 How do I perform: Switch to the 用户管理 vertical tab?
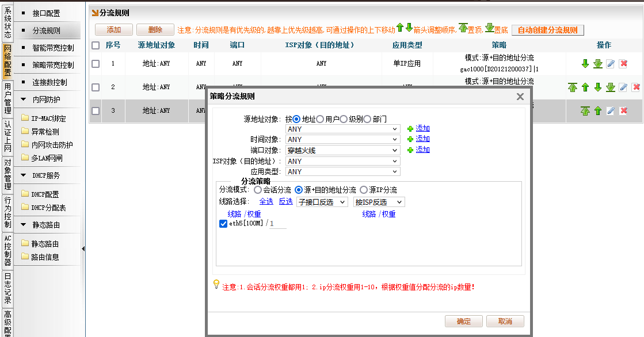[7, 98]
